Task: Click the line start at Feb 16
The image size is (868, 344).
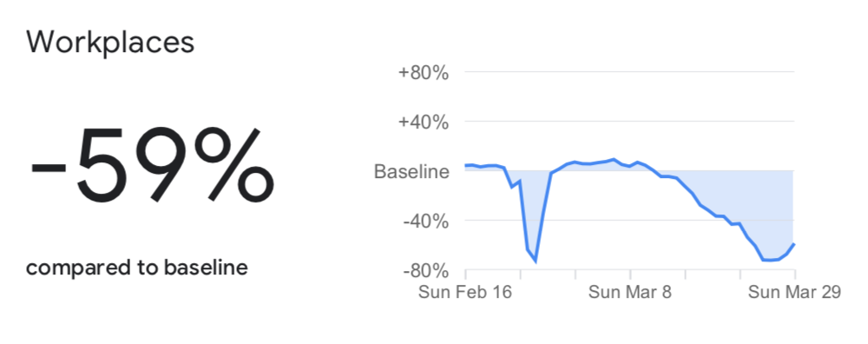Action: point(465,165)
